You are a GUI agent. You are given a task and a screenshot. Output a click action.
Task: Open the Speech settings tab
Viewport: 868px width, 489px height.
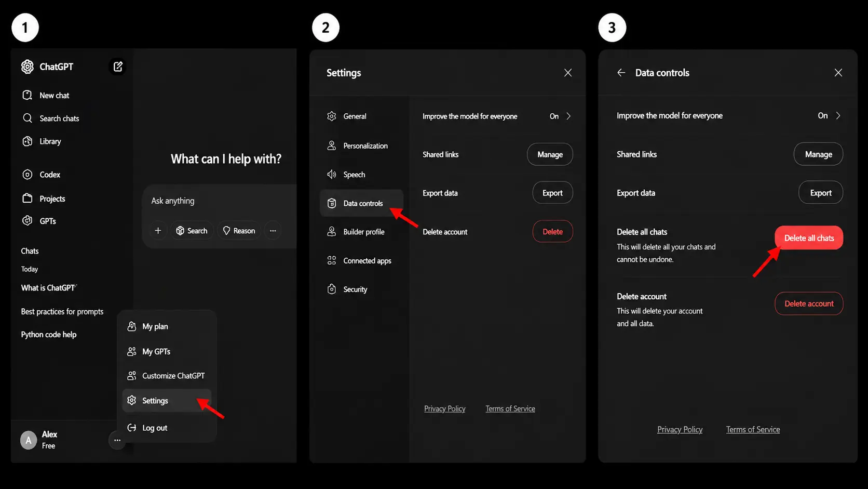coord(361,175)
